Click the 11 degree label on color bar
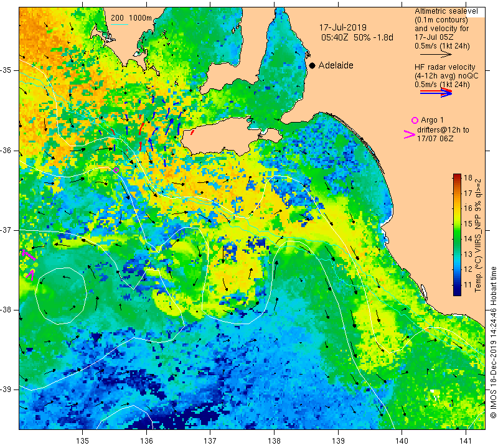 [468, 284]
